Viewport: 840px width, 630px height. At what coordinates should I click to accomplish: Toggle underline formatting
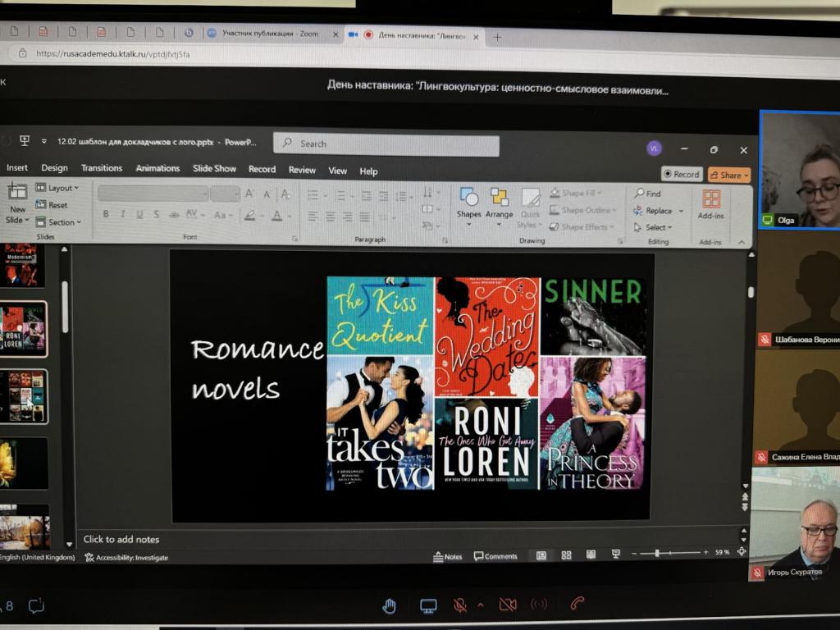pos(139,214)
